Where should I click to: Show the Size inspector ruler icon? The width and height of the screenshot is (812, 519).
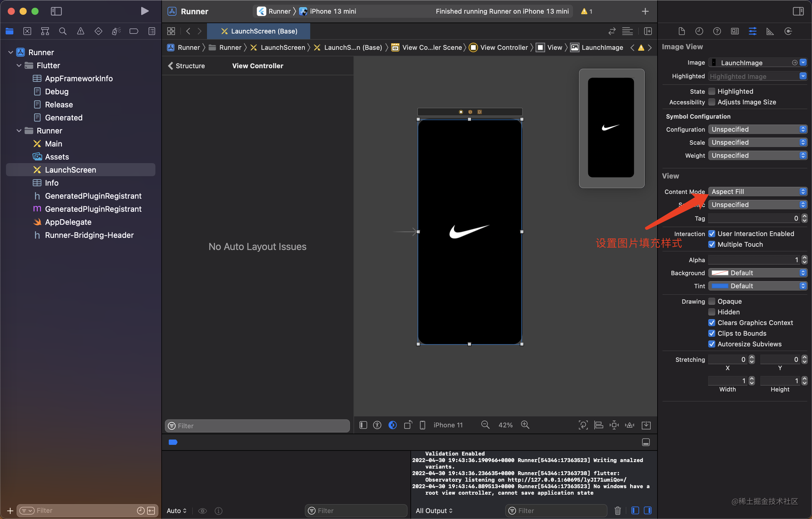770,31
